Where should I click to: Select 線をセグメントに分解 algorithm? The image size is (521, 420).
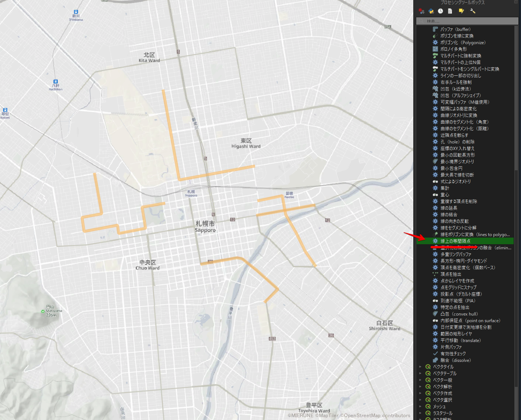[458, 228]
